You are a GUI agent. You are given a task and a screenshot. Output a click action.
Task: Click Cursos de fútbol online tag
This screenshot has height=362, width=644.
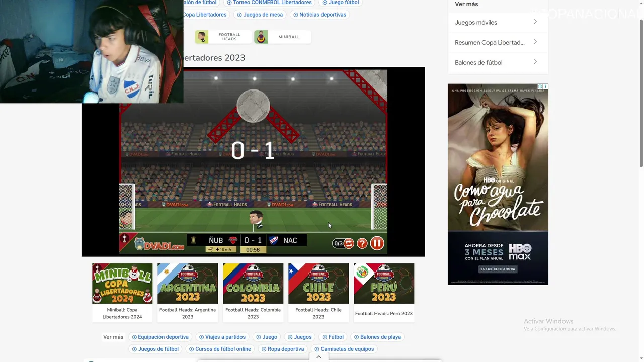[x=220, y=349]
